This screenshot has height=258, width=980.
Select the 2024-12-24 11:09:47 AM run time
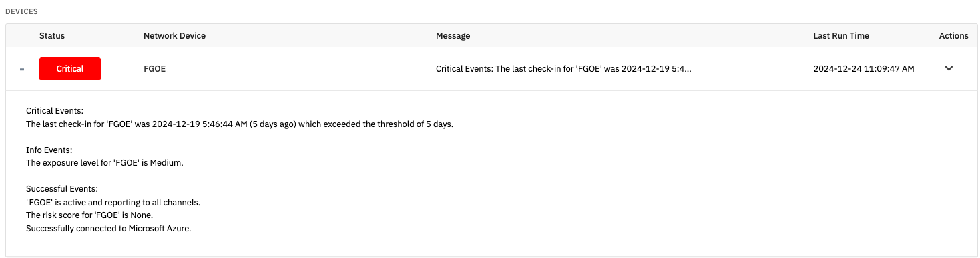click(864, 69)
